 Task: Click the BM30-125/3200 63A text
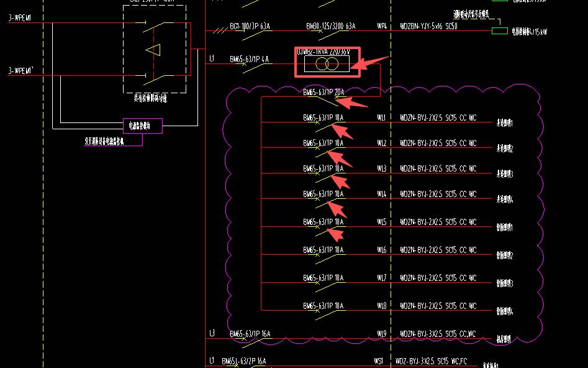coord(331,26)
